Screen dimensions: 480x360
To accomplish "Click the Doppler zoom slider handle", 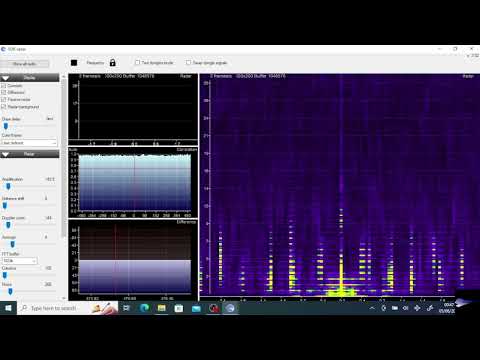I will click(x=8, y=225).
